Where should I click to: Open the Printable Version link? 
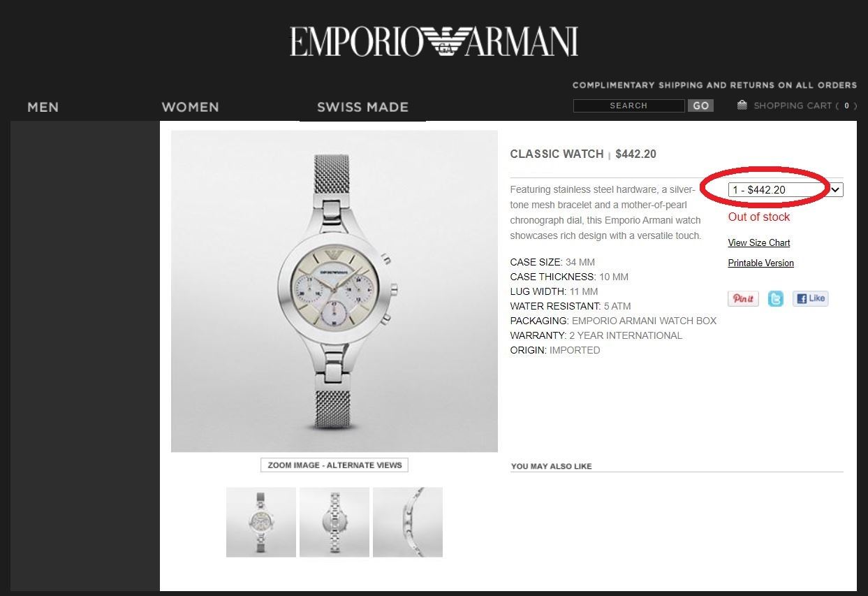pyautogui.click(x=760, y=263)
